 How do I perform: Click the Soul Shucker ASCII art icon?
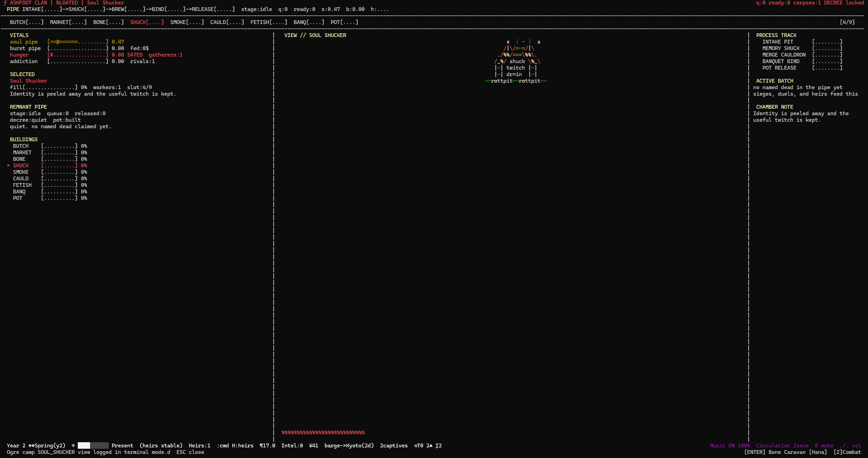[x=516, y=61]
